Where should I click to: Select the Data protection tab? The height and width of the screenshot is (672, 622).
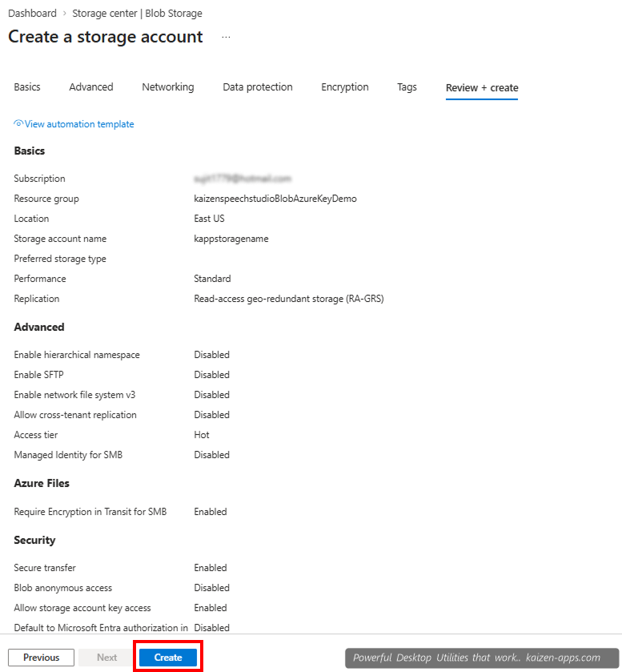(x=257, y=87)
